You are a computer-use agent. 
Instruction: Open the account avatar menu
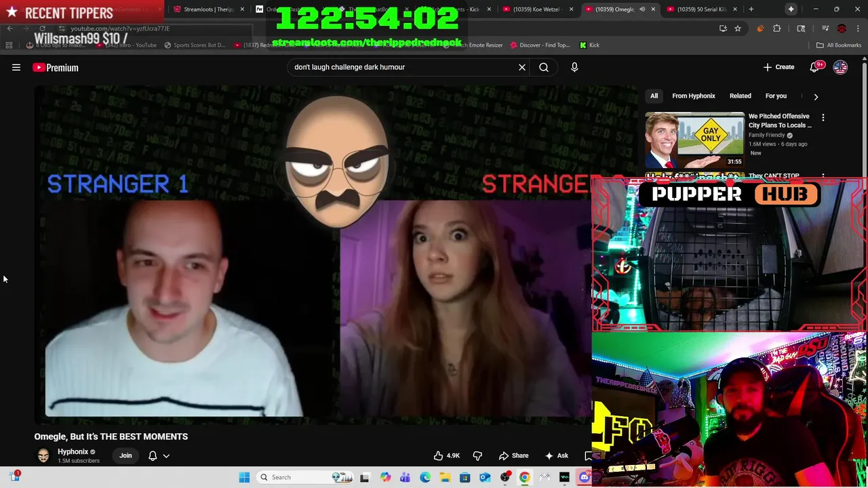840,67
